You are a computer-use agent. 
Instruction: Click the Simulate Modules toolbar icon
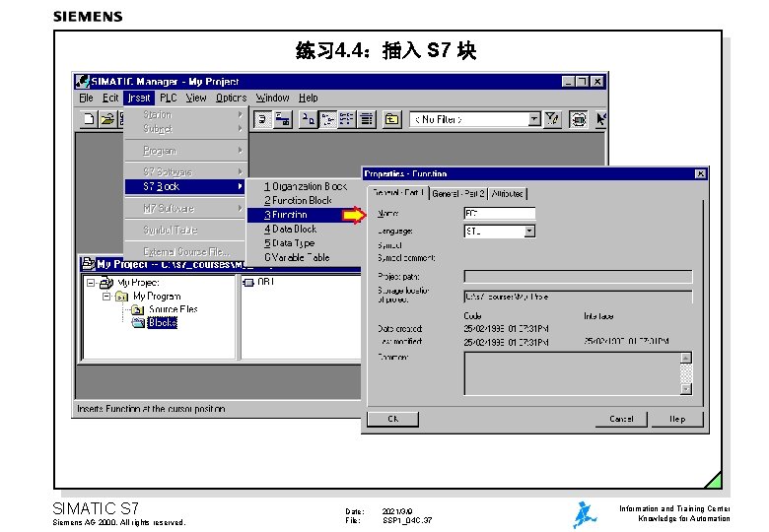pos(578,119)
